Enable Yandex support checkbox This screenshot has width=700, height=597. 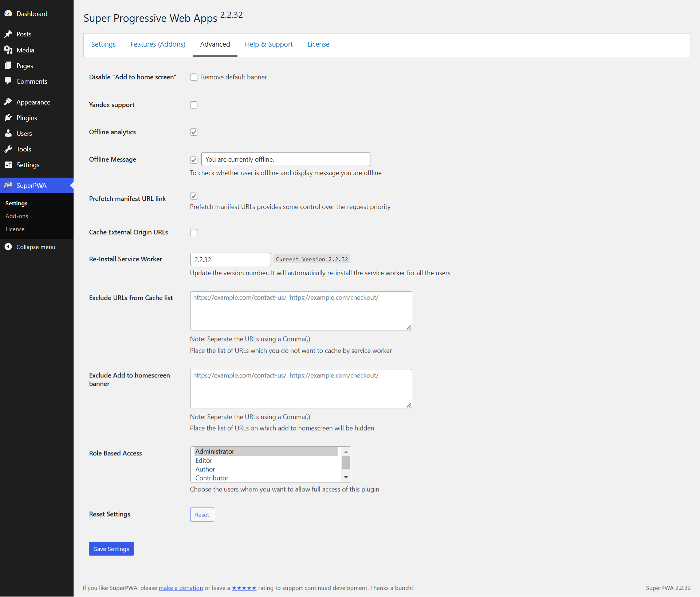tap(194, 105)
